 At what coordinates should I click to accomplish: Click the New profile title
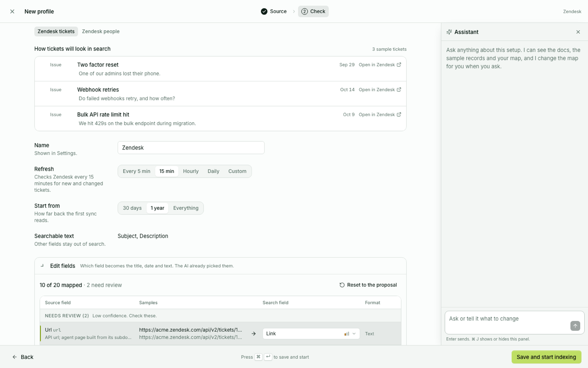(39, 11)
